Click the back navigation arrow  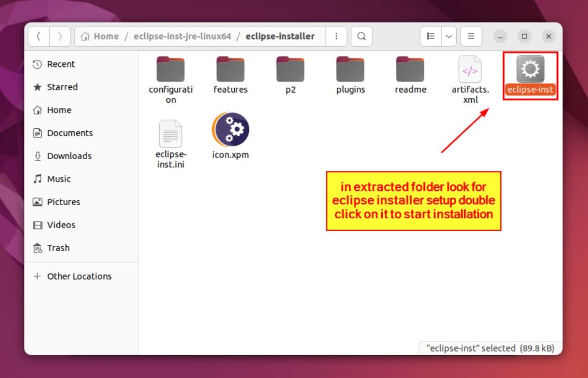[39, 36]
